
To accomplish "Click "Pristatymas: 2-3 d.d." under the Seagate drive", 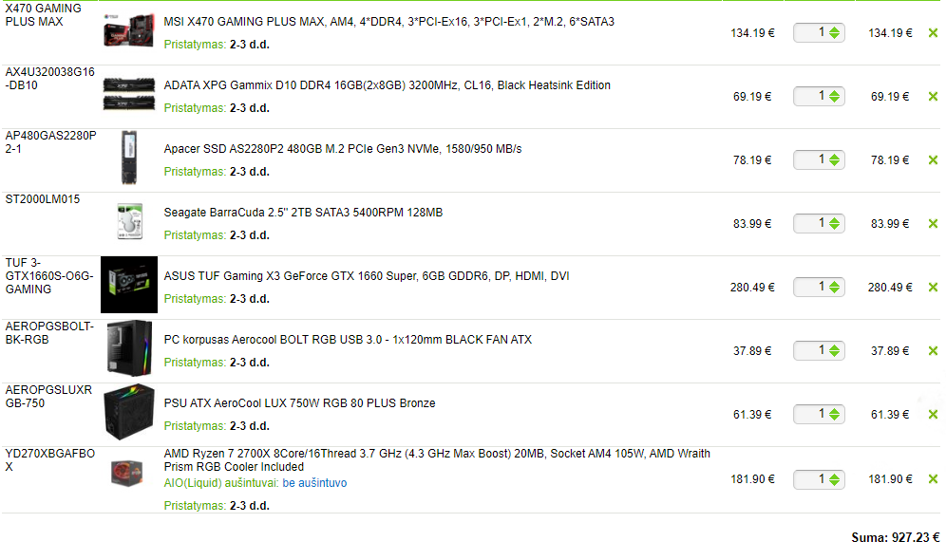I will pos(217,235).
